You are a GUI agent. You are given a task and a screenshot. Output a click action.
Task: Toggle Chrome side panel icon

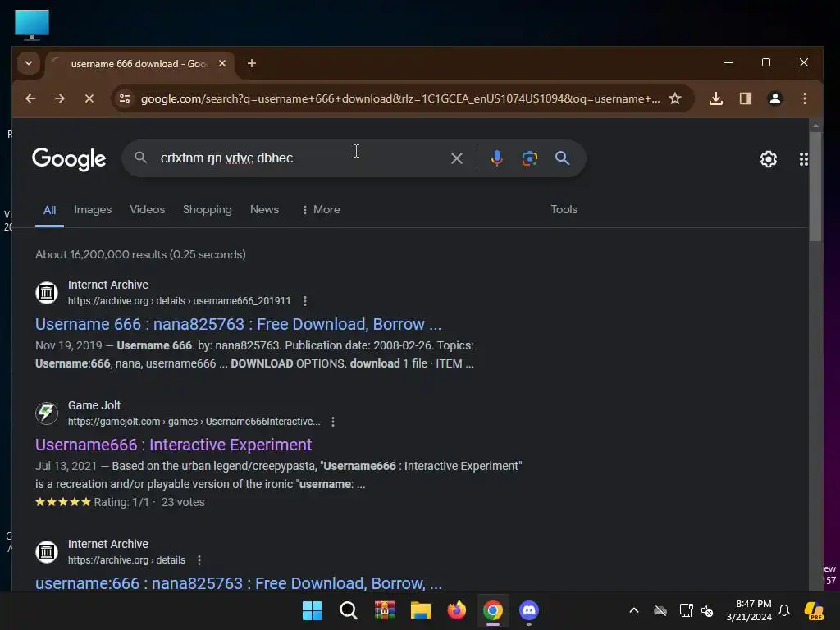pos(745,98)
